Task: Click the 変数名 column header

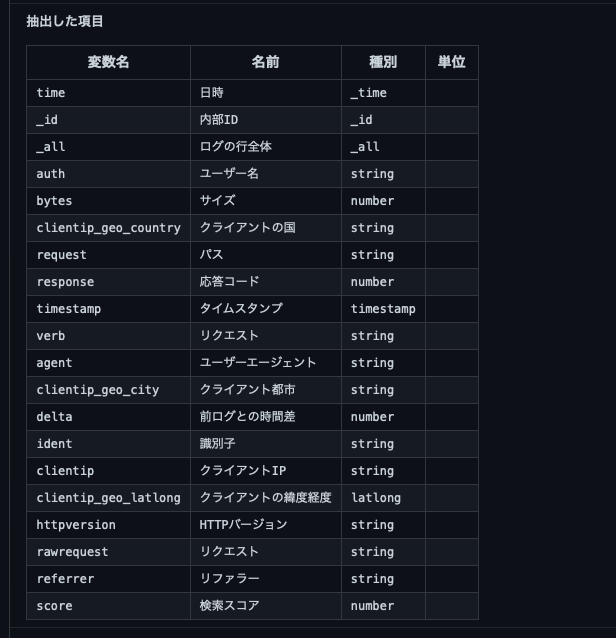Action: pos(108,62)
